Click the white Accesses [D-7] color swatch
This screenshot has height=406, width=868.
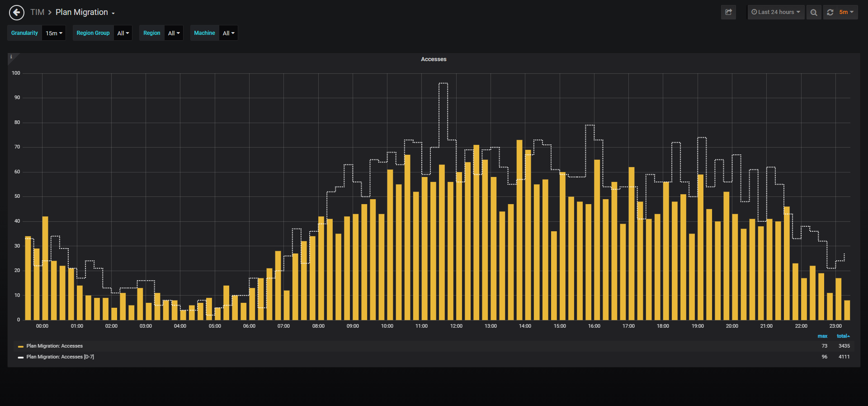[x=21, y=357]
